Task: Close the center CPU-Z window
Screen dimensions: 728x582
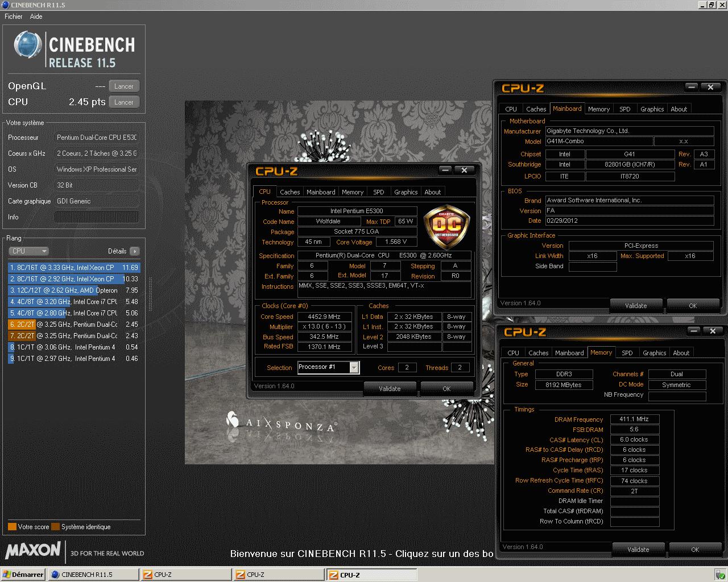Action: (464, 170)
